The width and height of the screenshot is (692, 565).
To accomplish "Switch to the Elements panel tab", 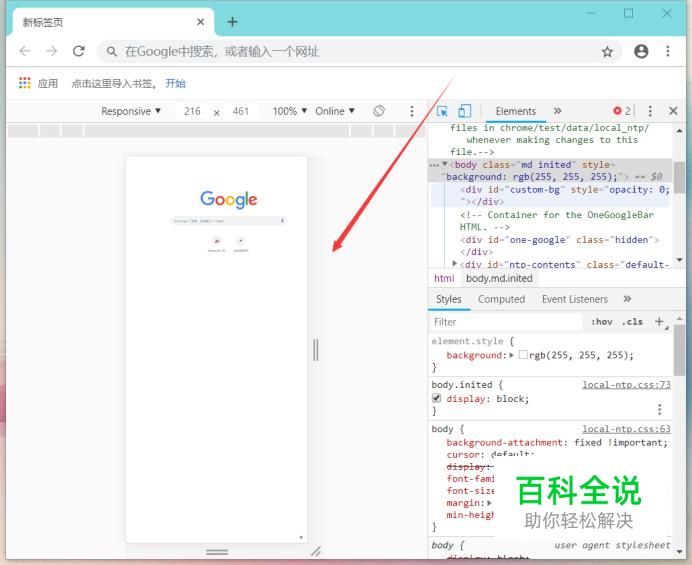I will (x=515, y=111).
